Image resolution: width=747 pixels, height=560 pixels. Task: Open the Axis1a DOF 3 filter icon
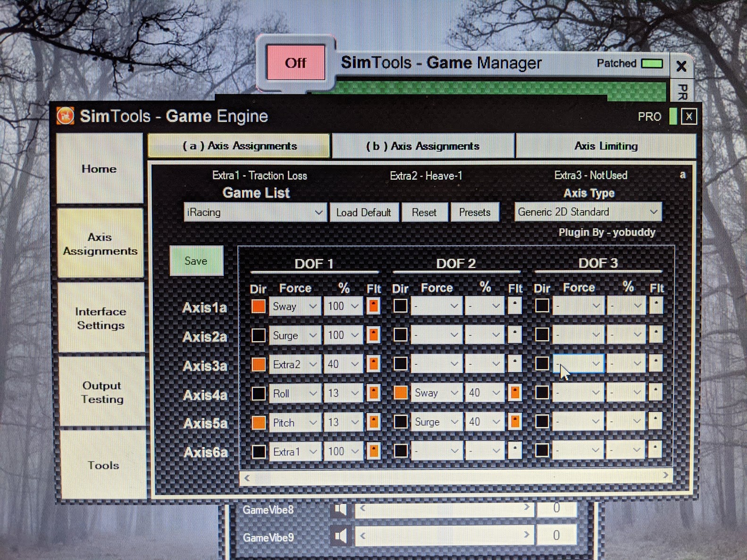tap(656, 306)
